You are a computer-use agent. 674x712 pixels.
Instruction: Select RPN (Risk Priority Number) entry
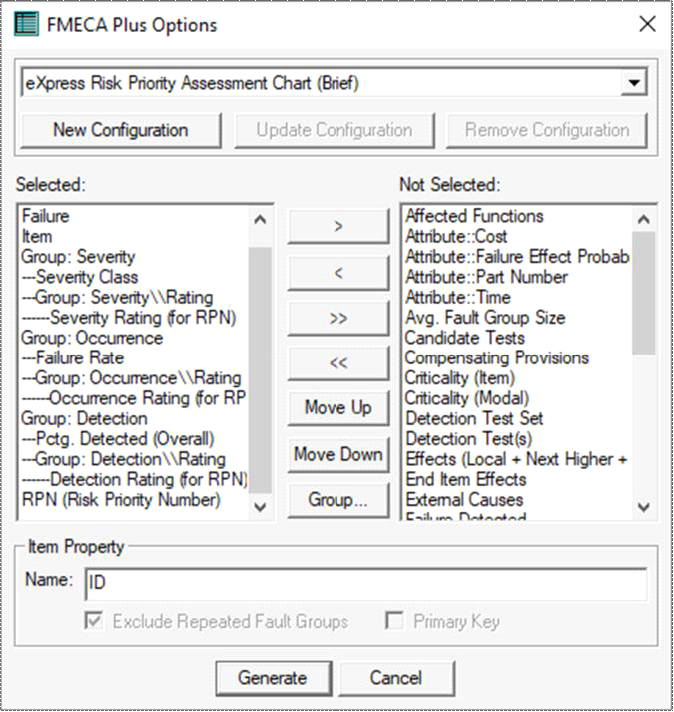(x=121, y=500)
